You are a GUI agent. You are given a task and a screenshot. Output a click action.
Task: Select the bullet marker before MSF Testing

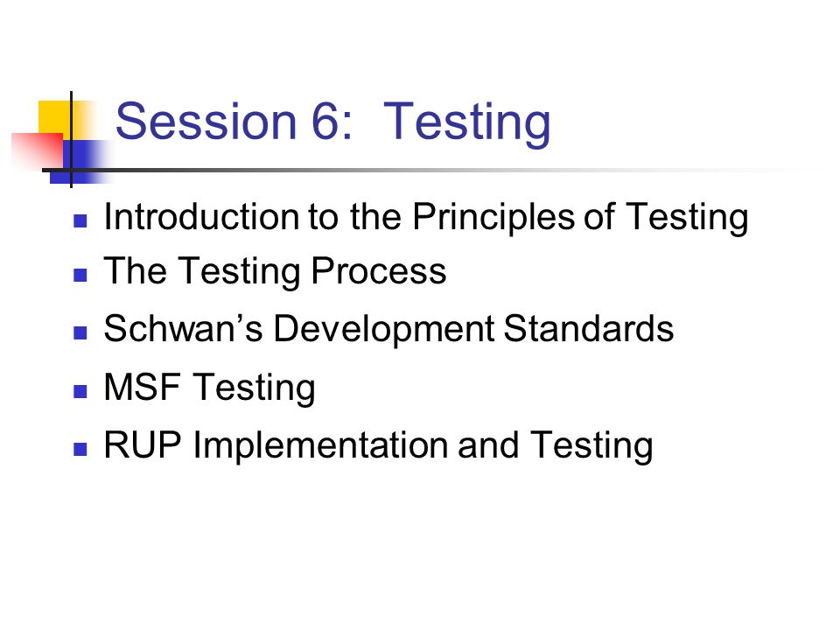tap(80, 391)
